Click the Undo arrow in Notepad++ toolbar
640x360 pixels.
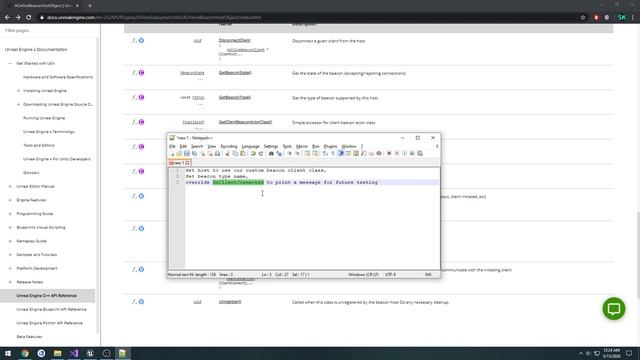coord(253,153)
